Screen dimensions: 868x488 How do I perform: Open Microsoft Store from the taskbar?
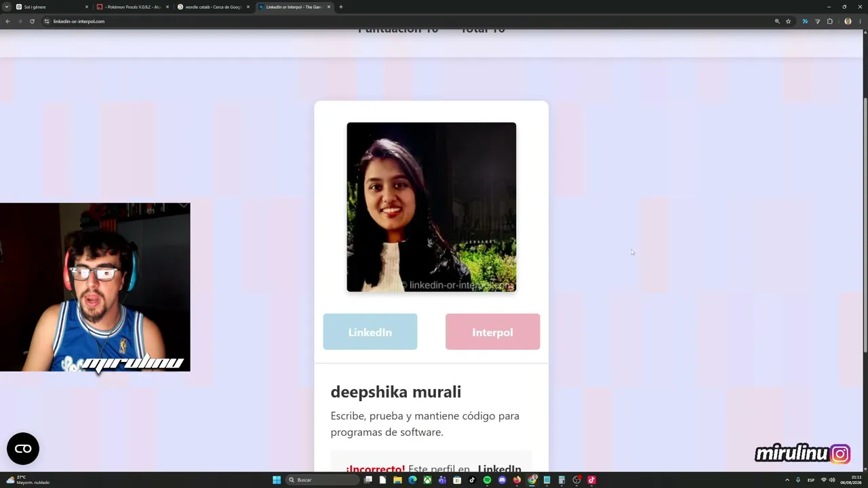coord(457,480)
